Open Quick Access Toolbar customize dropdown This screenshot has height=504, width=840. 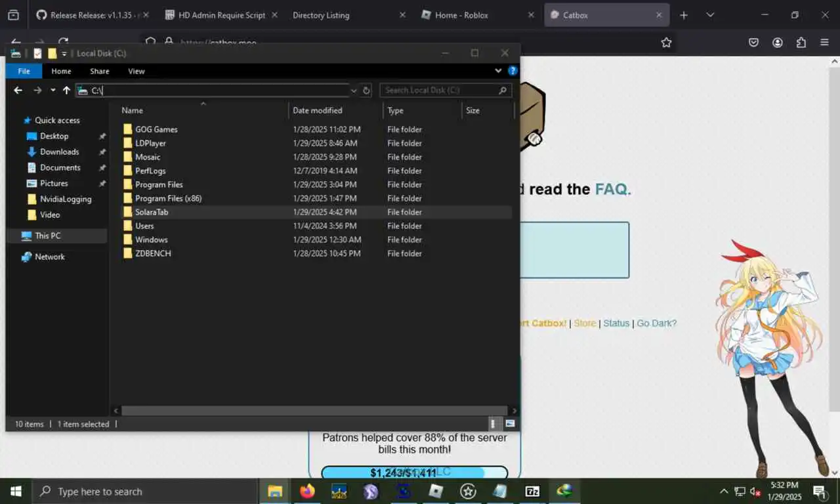(x=64, y=53)
